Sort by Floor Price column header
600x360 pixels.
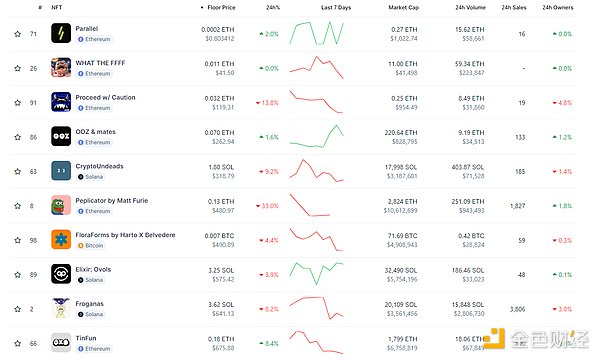click(221, 7)
